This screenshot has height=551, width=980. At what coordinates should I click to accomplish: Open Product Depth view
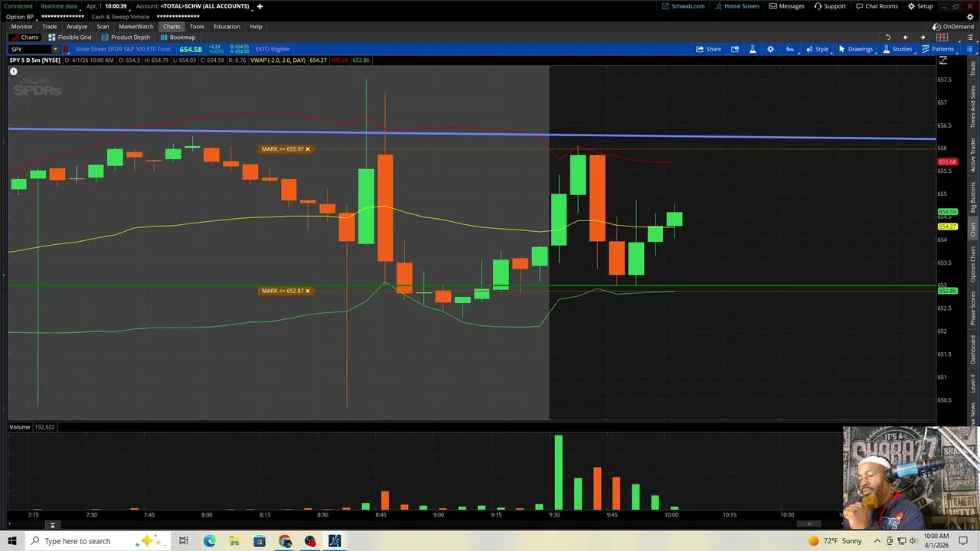[125, 37]
